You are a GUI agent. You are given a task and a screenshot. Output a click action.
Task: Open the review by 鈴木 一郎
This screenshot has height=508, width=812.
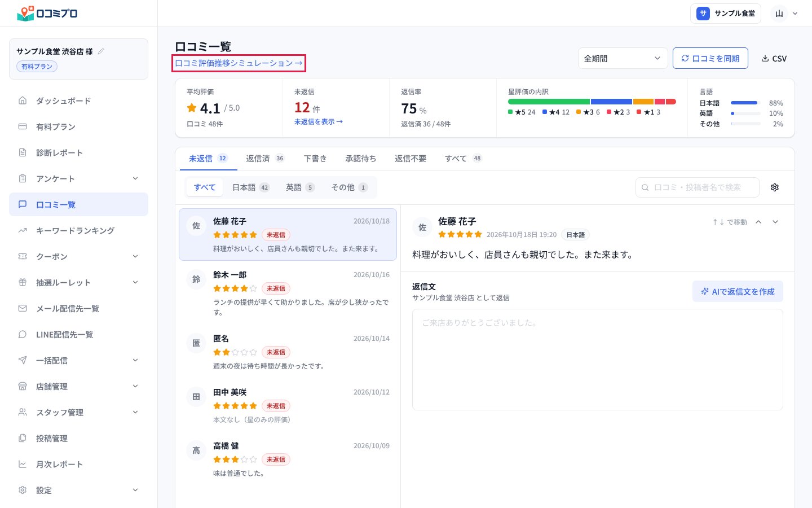288,295
